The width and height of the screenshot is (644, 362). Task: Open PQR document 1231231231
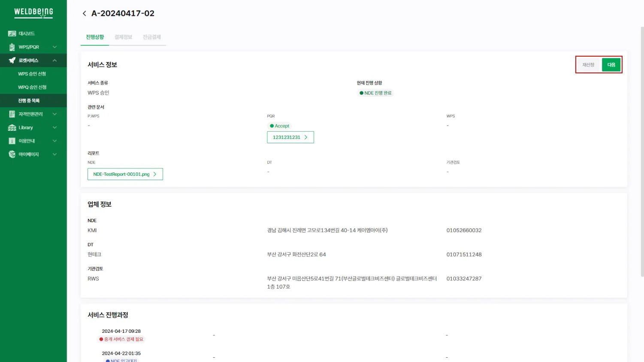click(290, 137)
